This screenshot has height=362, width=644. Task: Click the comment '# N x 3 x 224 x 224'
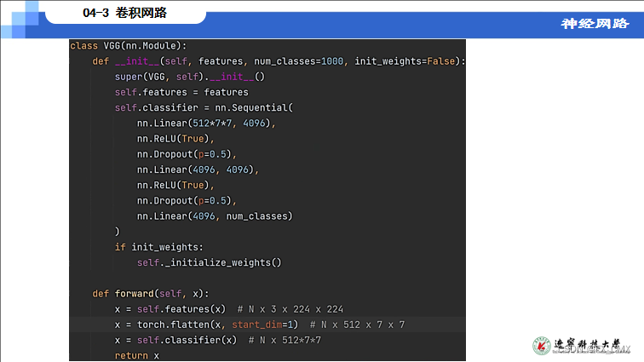pyautogui.click(x=290, y=309)
